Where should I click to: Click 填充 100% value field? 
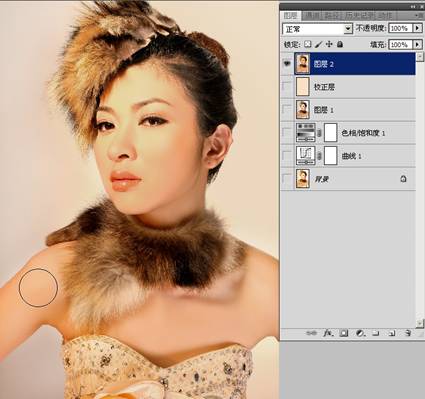tap(400, 44)
